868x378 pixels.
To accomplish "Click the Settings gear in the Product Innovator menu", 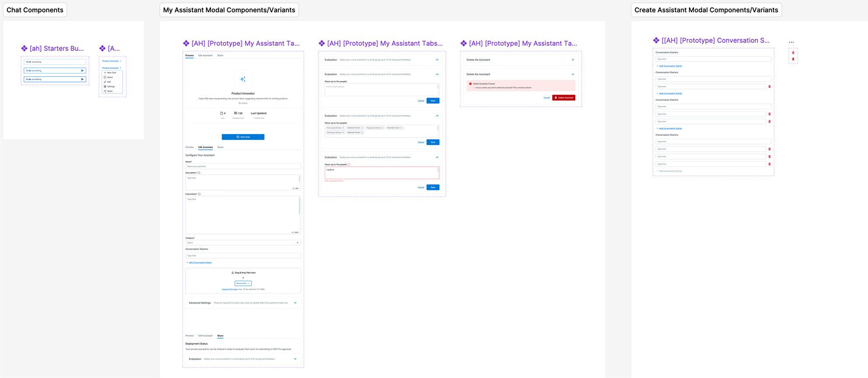I will [105, 87].
